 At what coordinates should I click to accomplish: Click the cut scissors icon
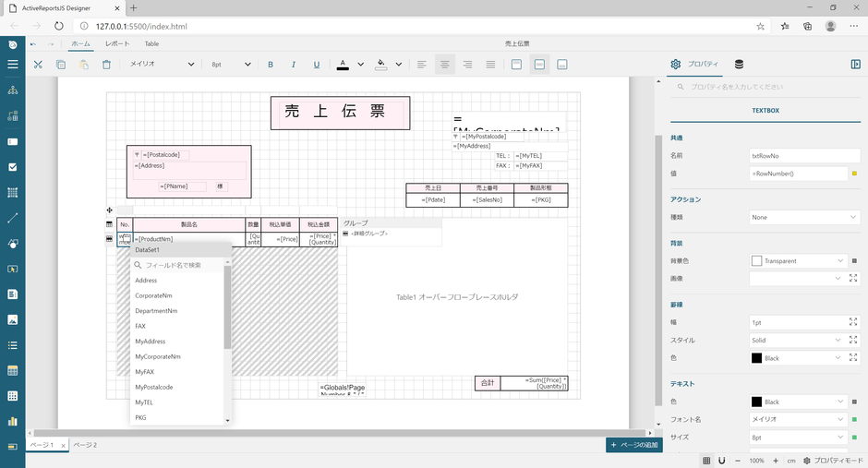tap(38, 65)
